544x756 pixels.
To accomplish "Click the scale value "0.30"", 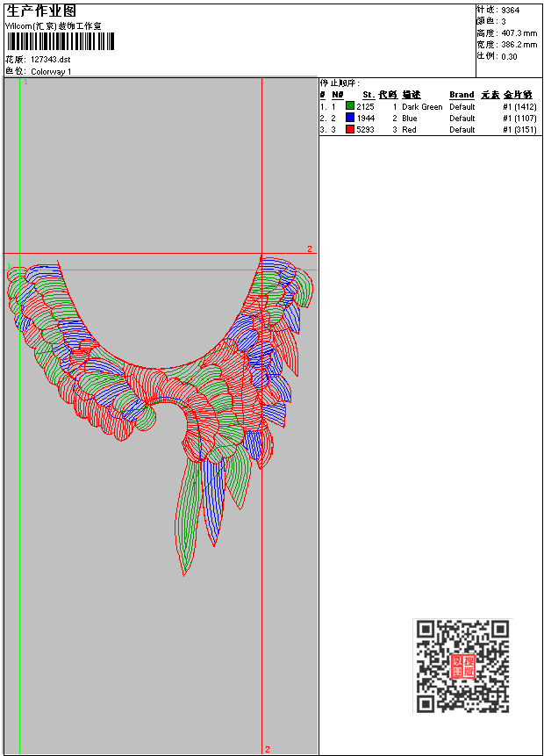I will [x=509, y=56].
